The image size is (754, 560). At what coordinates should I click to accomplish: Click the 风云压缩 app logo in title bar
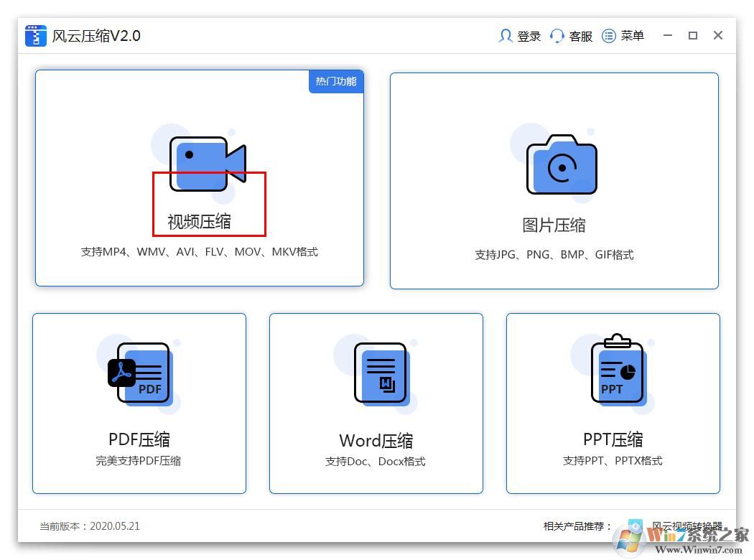pos(34,35)
